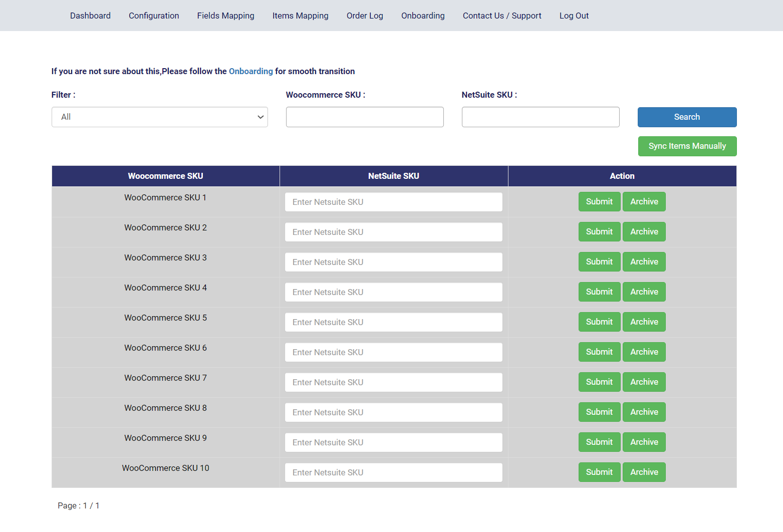
Task: Submit the mapping for WooCommerce SKU 4
Action: (599, 292)
